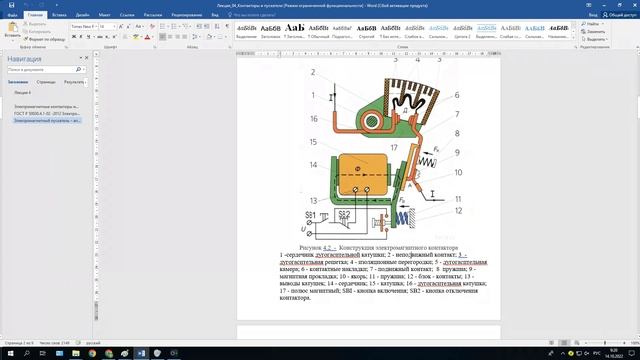Open the Change Case (Aa) dropdown
This screenshot has height=360, width=640.
point(139,27)
